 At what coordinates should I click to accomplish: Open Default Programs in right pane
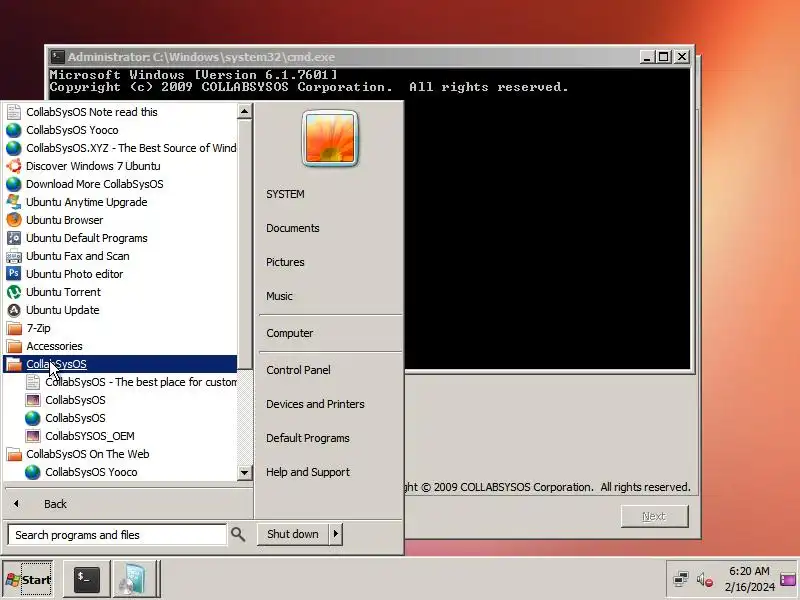point(308,438)
